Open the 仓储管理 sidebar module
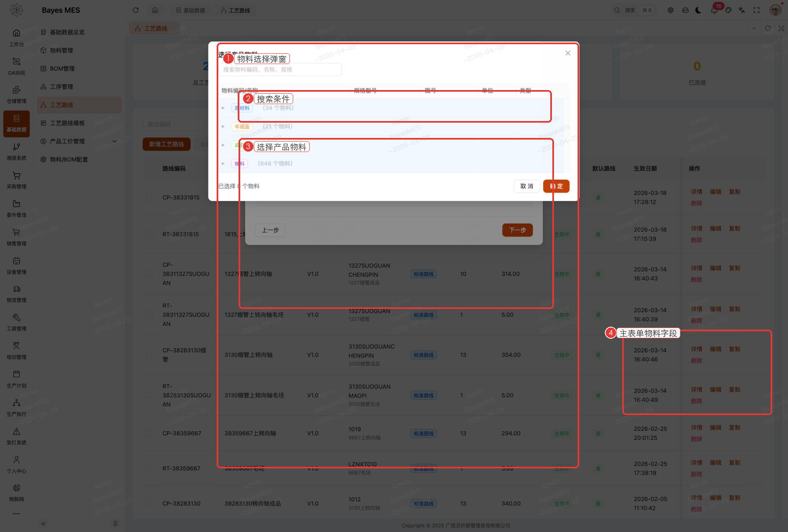 (x=17, y=95)
